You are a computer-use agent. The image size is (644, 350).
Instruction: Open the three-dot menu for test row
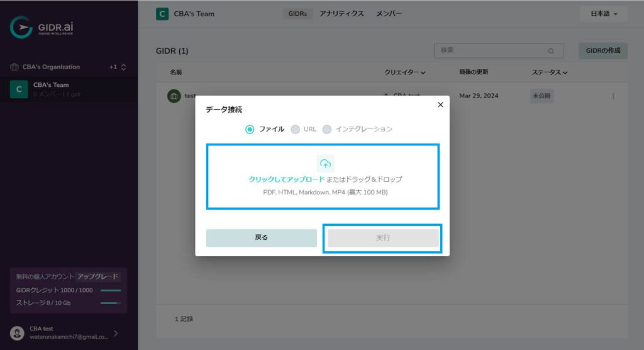[613, 96]
